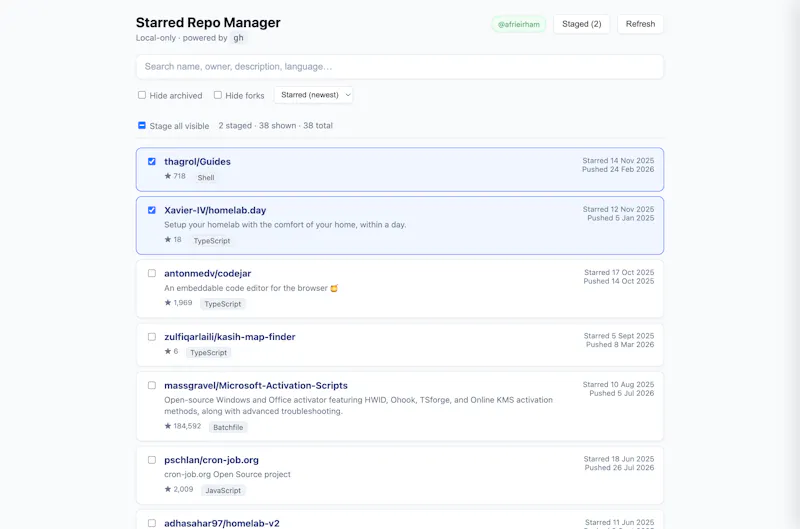This screenshot has height=529, width=800.
Task: Stage the pschlan/cron-job.org checkbox
Action: pyautogui.click(x=152, y=460)
